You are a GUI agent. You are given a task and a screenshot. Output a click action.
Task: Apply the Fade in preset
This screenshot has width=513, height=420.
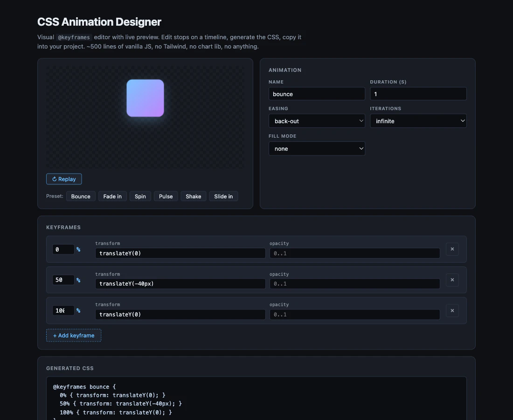pyautogui.click(x=112, y=196)
